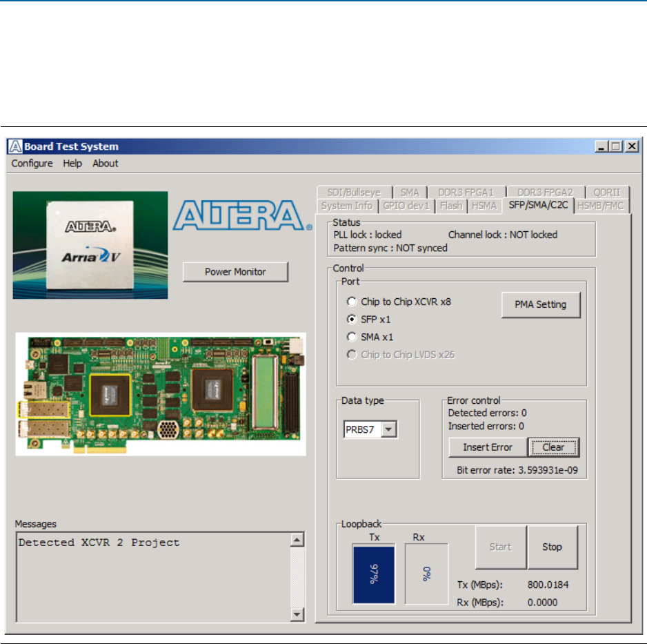The height and width of the screenshot is (644, 647).
Task: Click the Tx 97% progress bar
Action: (x=373, y=574)
